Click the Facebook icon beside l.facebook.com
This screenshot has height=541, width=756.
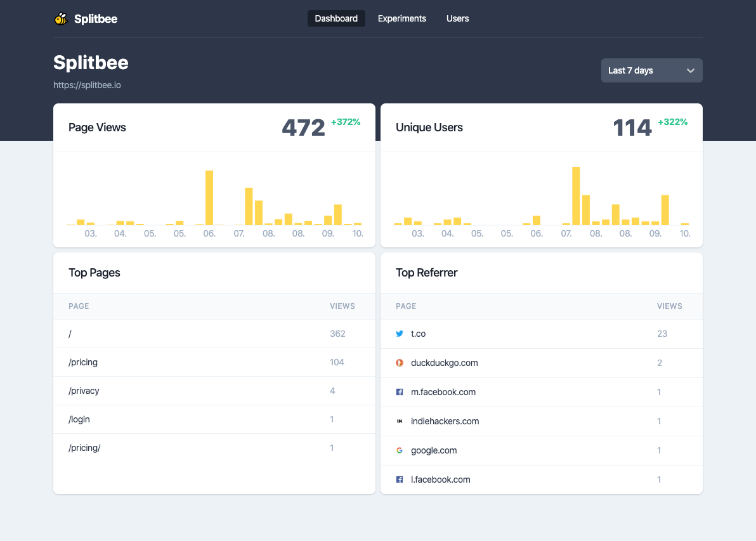point(399,479)
